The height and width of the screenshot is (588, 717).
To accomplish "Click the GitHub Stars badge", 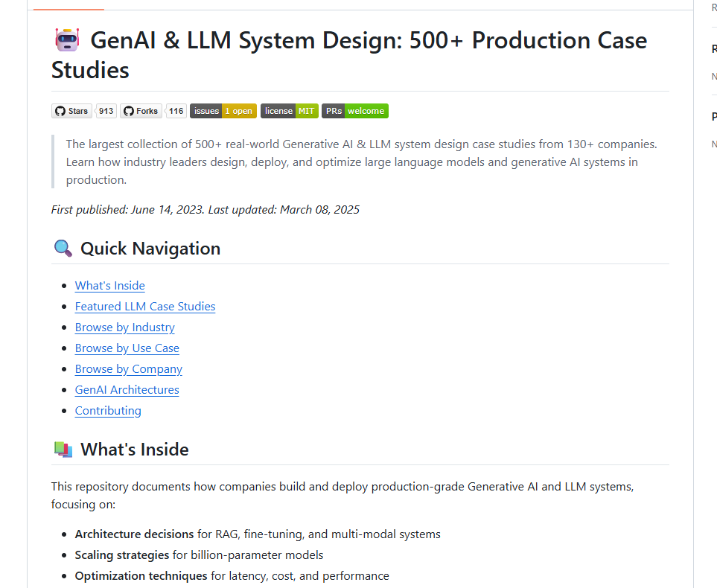I will [71, 111].
